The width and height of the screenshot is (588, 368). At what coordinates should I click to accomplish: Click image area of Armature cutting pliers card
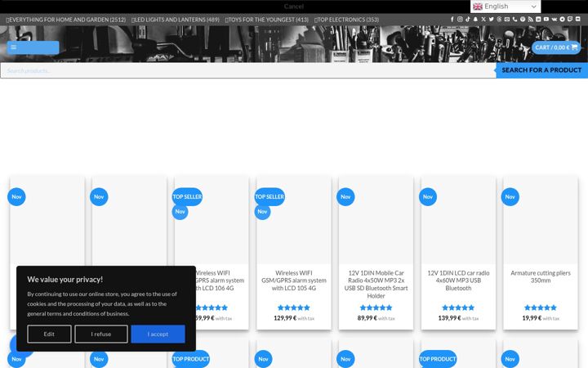(x=541, y=221)
